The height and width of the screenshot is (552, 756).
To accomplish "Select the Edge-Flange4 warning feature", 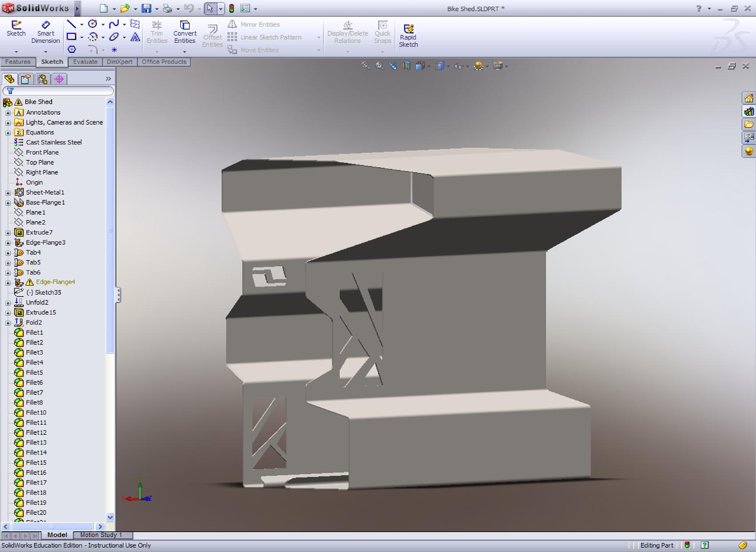I will tap(56, 282).
